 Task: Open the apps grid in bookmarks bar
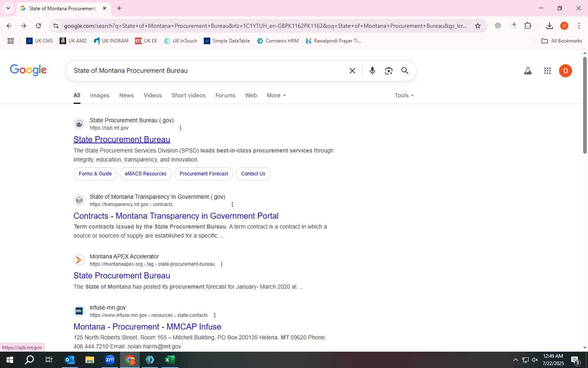(11, 41)
